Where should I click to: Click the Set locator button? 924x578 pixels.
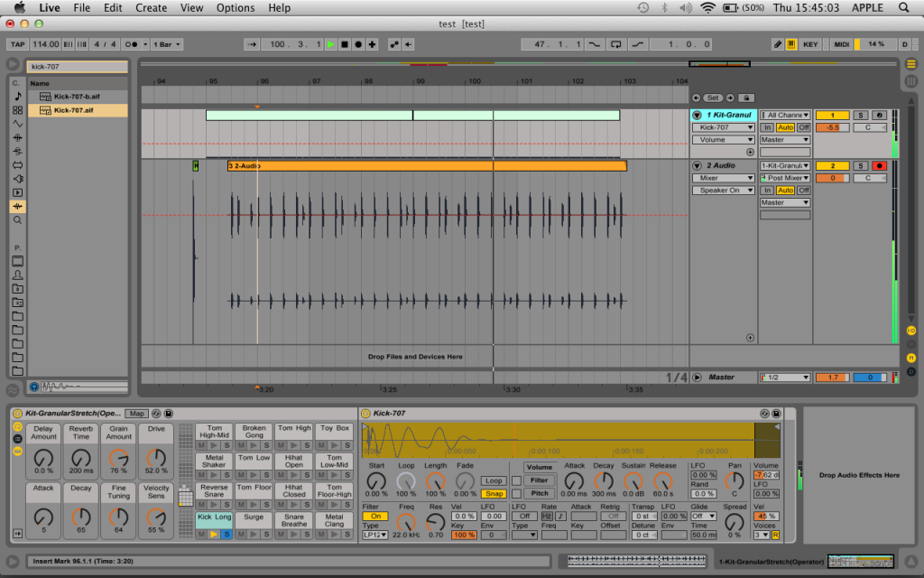coord(713,98)
